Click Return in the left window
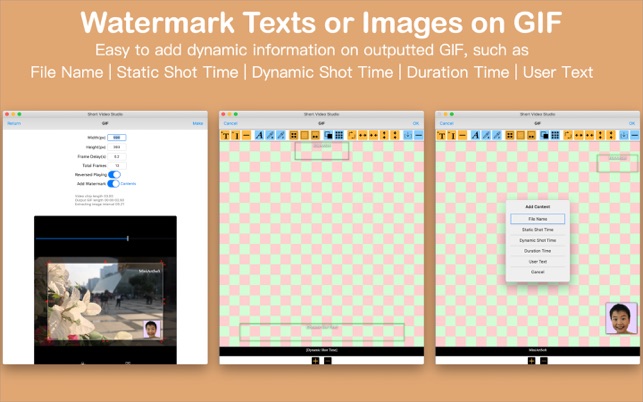This screenshot has height=402, width=643. [x=14, y=123]
